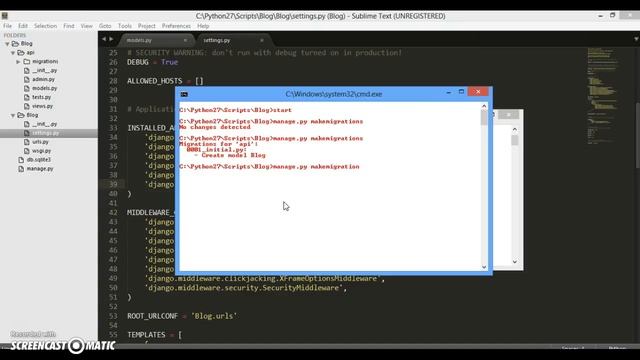Open the Help menu
Screen dimensions: 640x360
[x=203, y=26]
